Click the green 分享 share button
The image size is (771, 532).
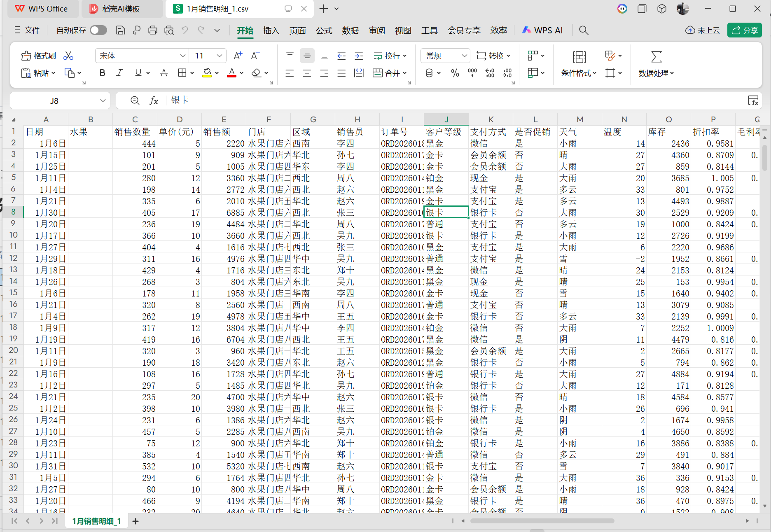pos(745,30)
